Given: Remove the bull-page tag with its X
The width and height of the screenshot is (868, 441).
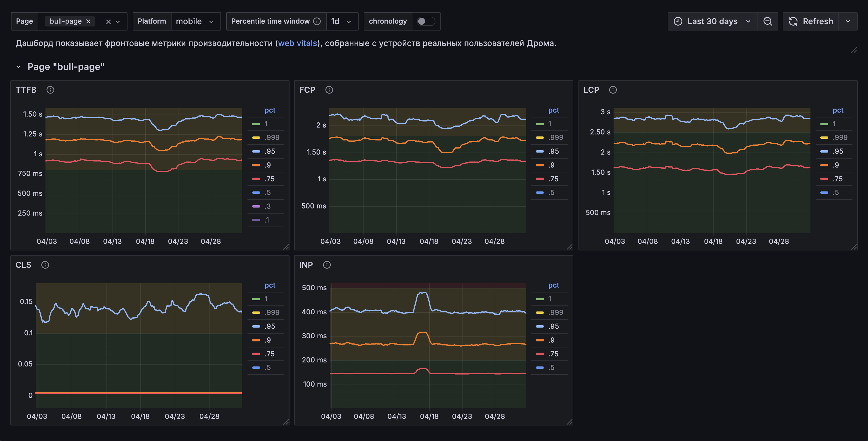Looking at the screenshot, I should pyautogui.click(x=88, y=21).
